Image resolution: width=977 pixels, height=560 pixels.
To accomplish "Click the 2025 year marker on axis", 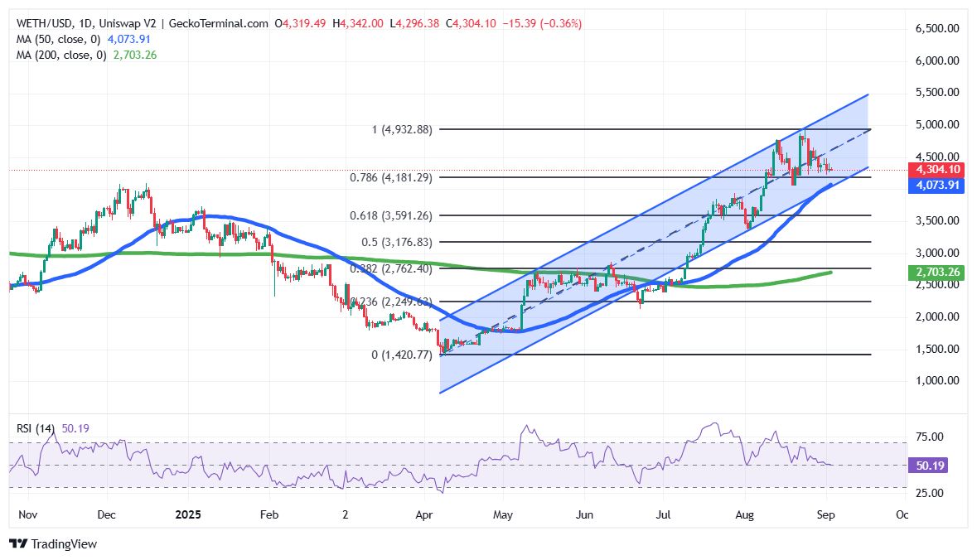I will (x=187, y=514).
